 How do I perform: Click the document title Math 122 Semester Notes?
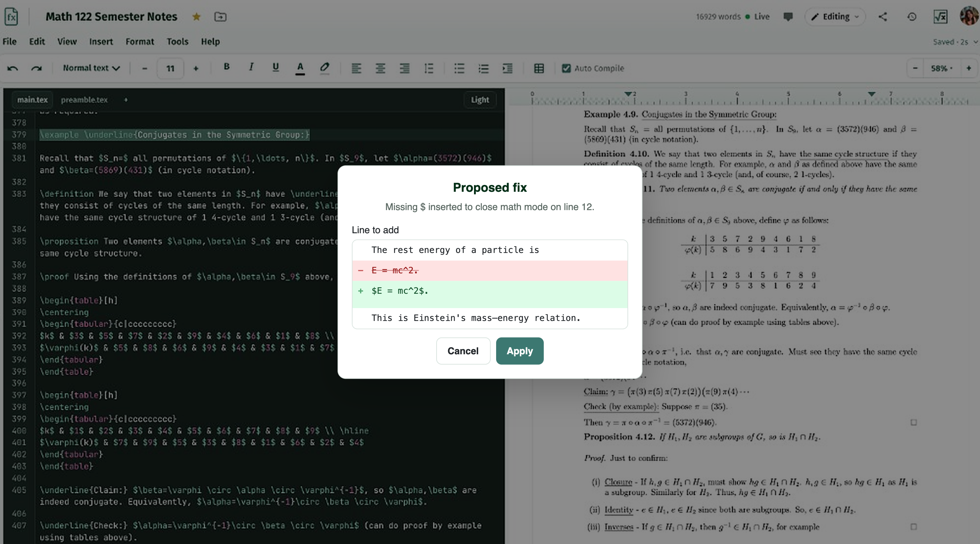click(112, 17)
